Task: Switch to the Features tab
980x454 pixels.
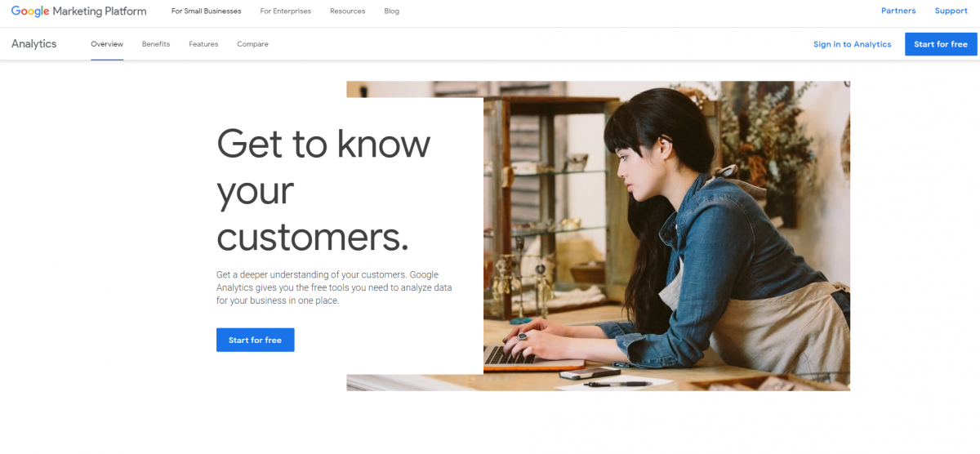Action: tap(203, 44)
